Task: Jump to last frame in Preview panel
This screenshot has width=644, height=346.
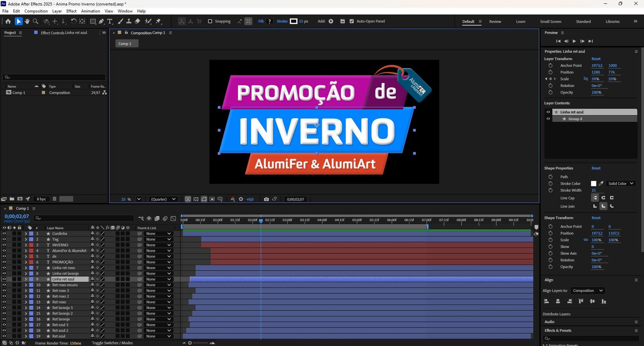Action: pos(590,41)
